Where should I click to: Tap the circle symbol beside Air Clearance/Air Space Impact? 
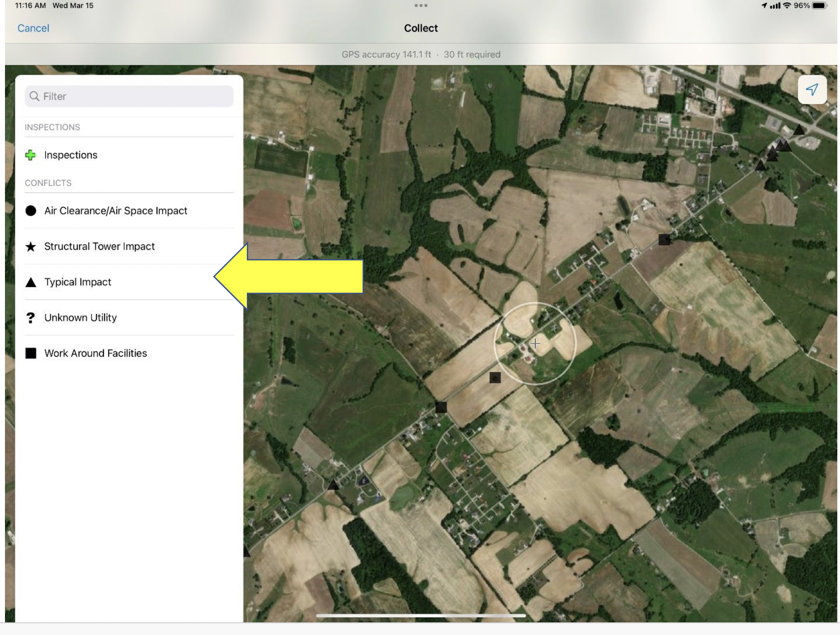coord(30,210)
